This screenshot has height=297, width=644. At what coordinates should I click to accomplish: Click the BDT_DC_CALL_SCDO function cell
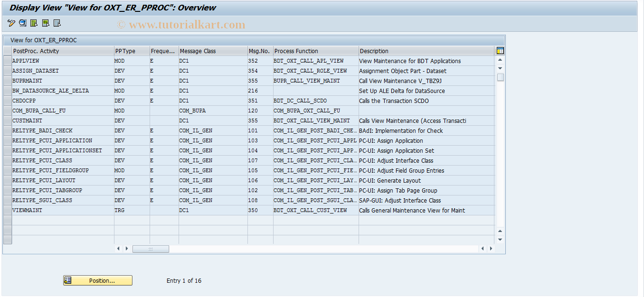[316, 101]
